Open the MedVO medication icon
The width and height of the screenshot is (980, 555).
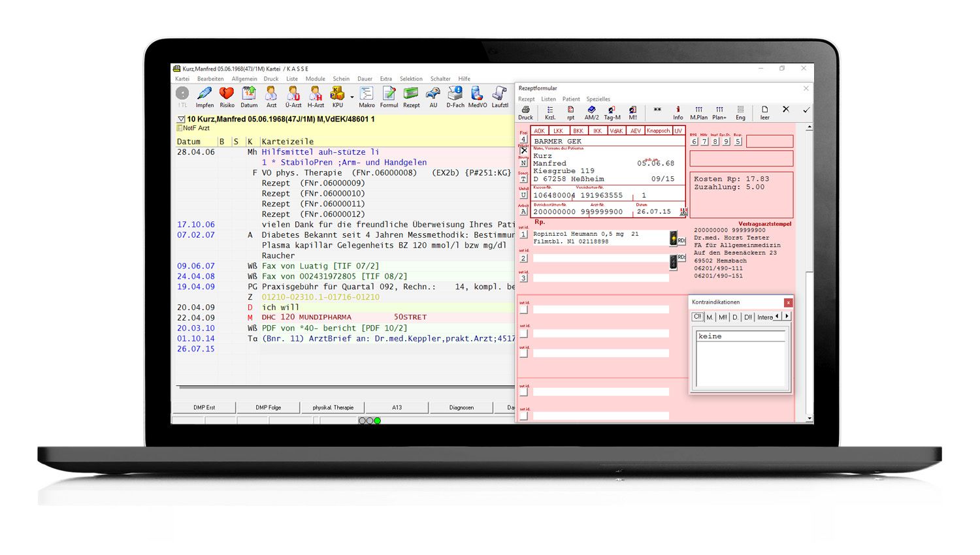tap(477, 96)
